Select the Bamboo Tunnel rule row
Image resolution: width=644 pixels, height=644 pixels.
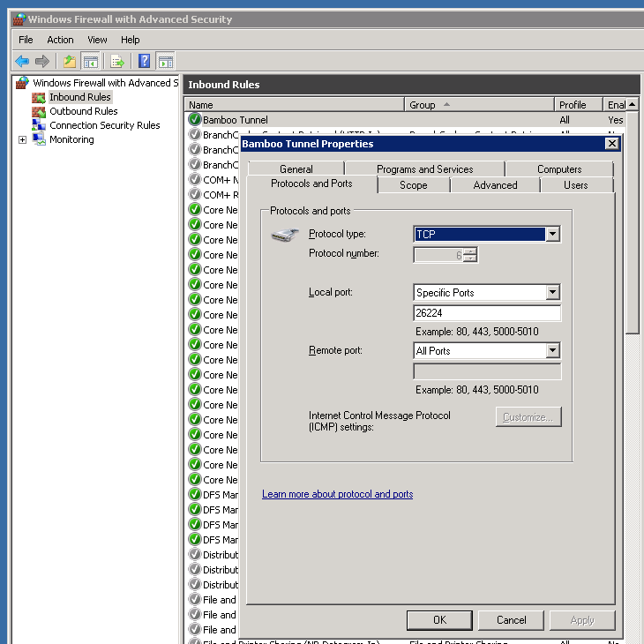(235, 120)
